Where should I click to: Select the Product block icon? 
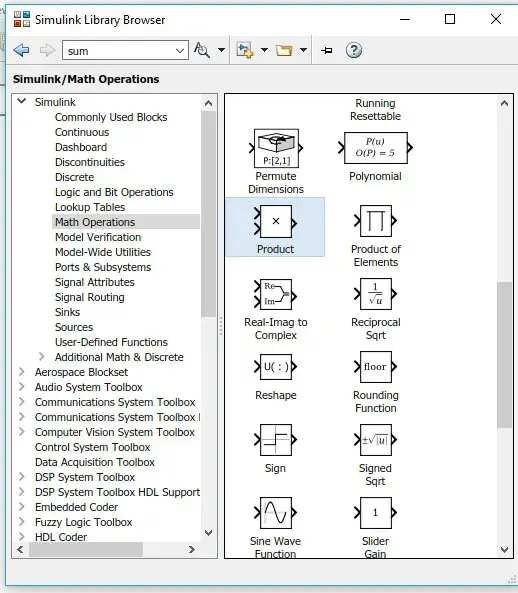pyautogui.click(x=276, y=222)
